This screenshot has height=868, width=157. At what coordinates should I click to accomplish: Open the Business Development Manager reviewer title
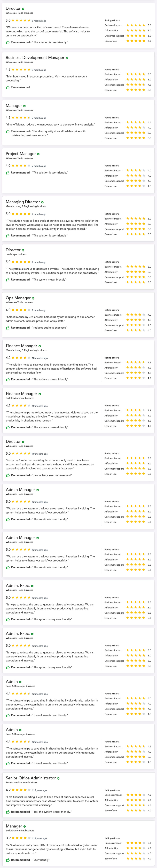(35, 58)
